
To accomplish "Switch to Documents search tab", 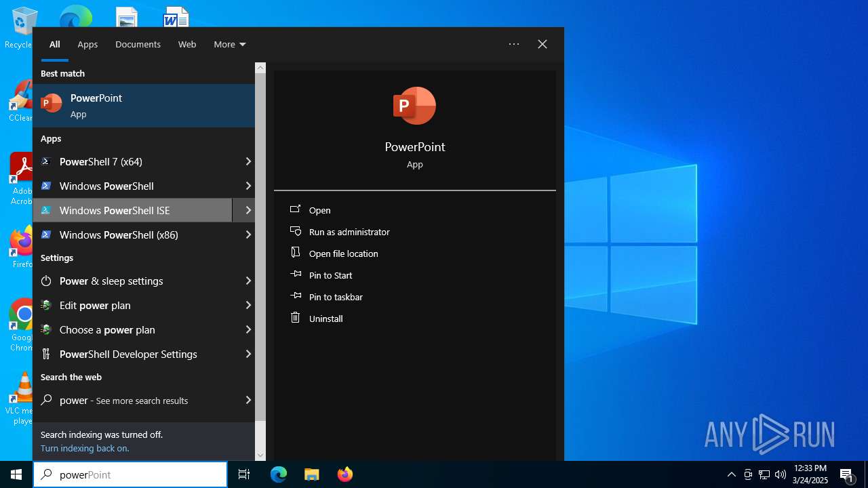I will pos(138,44).
